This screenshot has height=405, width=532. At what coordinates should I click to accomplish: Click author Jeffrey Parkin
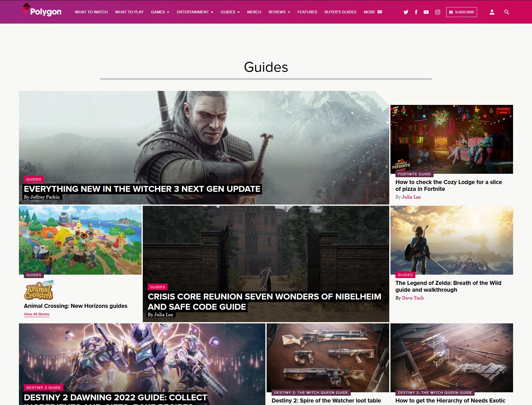coord(45,197)
